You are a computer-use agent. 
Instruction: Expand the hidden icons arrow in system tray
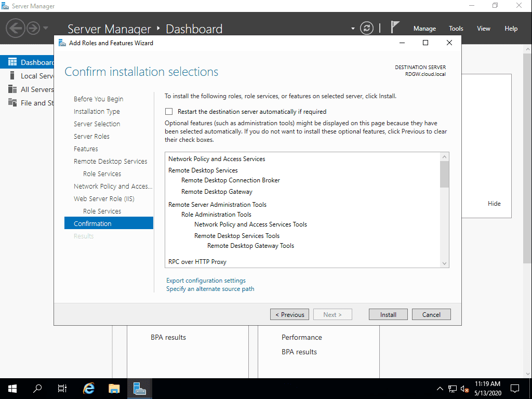(x=440, y=388)
